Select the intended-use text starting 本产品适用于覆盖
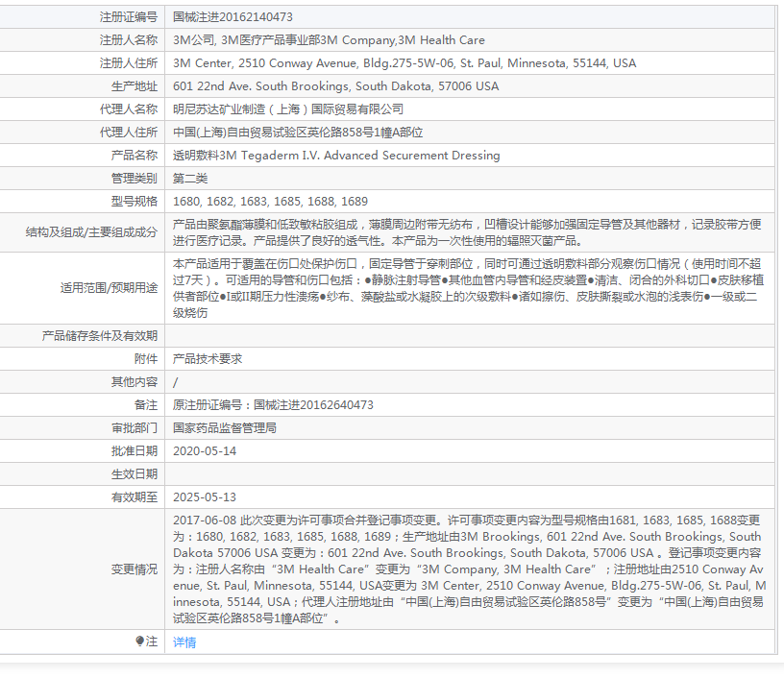The width and height of the screenshot is (784, 678). click(x=468, y=288)
